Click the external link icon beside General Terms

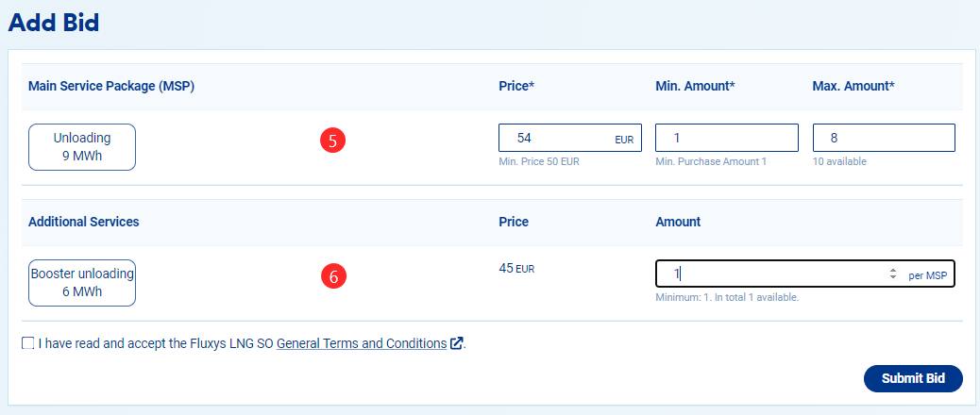point(457,344)
